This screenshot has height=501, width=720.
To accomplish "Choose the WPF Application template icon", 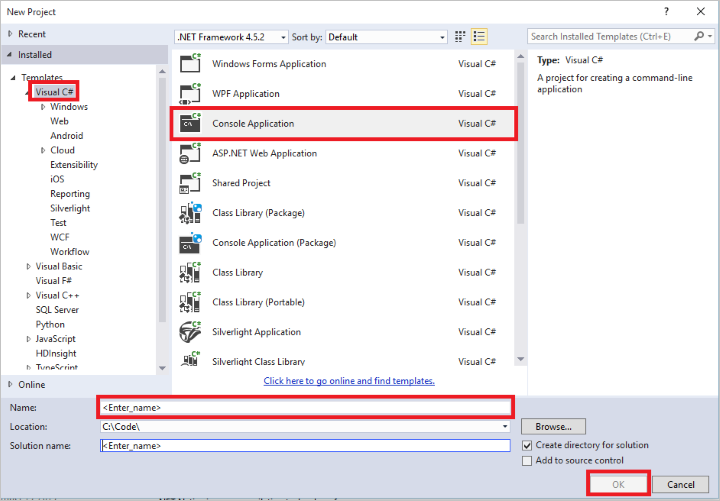I will 190,94.
